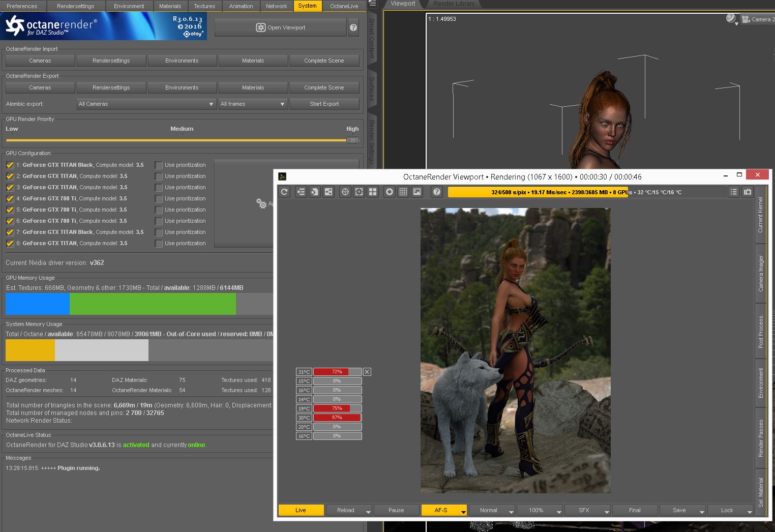Click the 97% GPU load bar
Image resolution: width=775 pixels, height=532 pixels.
337,418
